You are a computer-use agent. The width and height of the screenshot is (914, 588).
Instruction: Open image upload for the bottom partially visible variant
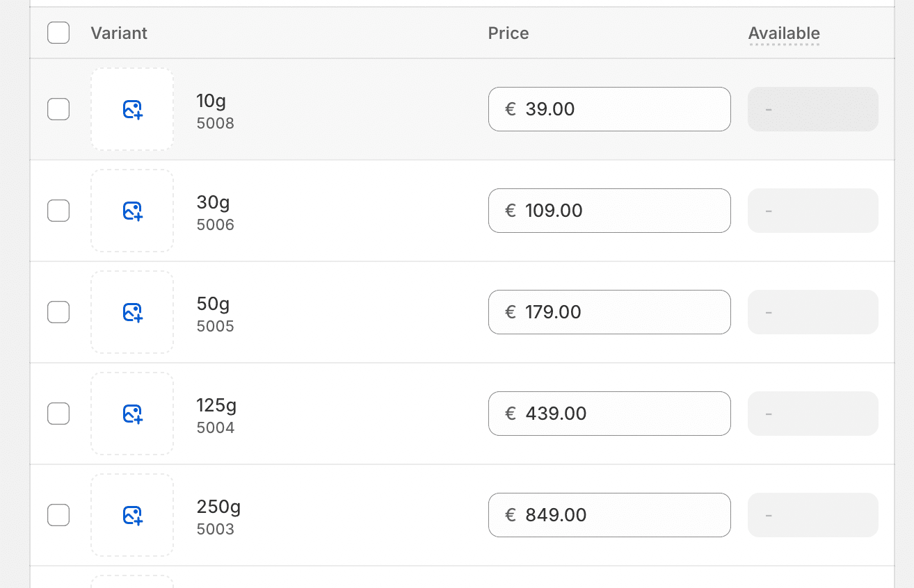132,582
